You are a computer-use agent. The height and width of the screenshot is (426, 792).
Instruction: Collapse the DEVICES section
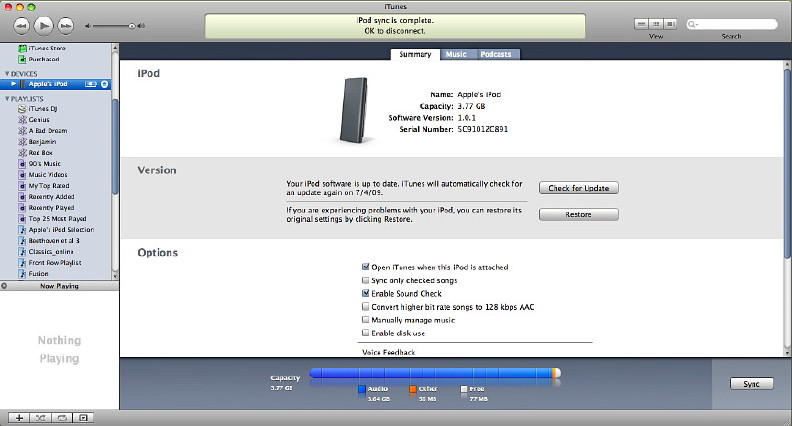tap(7, 74)
